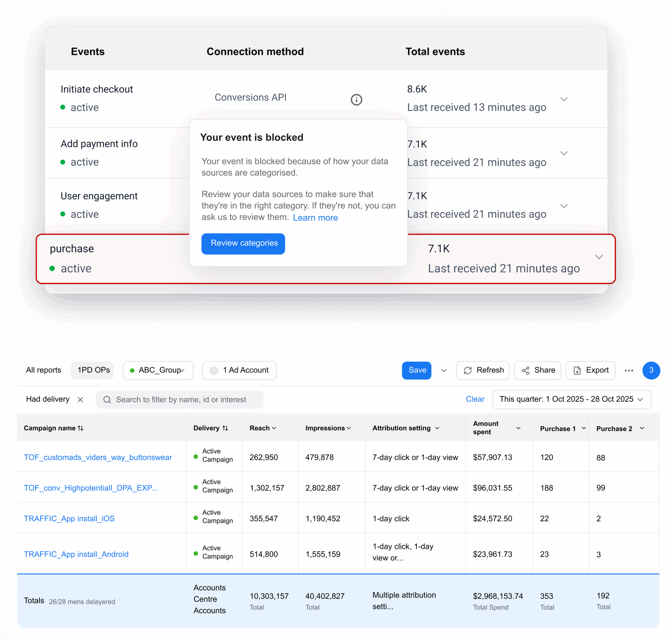
Task: Open the ABC_Group dropdown
Action: pos(158,371)
